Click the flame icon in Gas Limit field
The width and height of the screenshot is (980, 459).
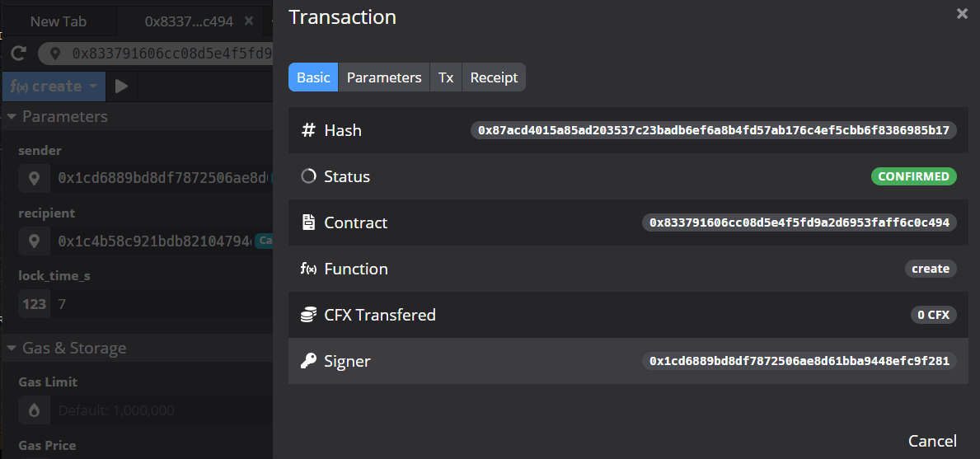[35, 410]
